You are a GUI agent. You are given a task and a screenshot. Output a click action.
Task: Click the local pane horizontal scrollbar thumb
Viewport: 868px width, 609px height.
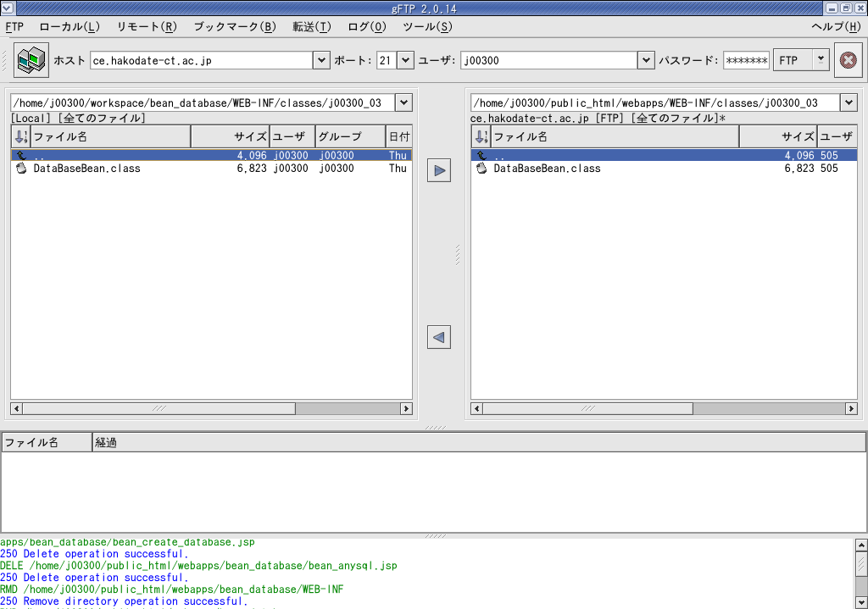tap(159, 409)
